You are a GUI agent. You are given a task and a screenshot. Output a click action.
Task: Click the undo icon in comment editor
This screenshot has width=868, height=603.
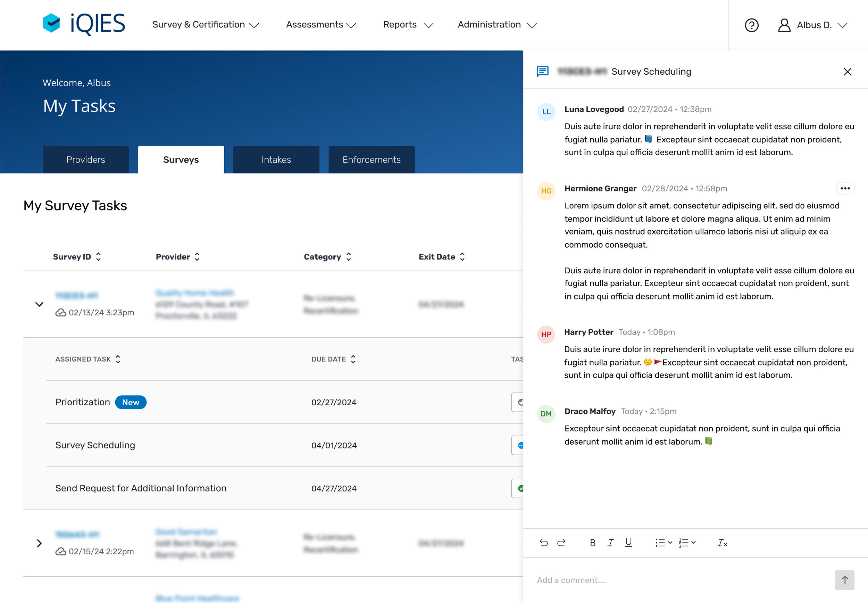544,543
